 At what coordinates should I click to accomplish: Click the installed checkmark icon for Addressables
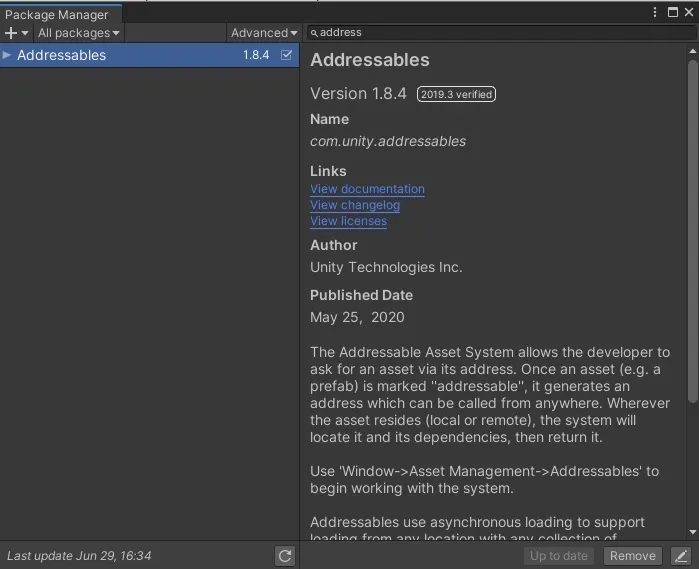click(x=286, y=55)
